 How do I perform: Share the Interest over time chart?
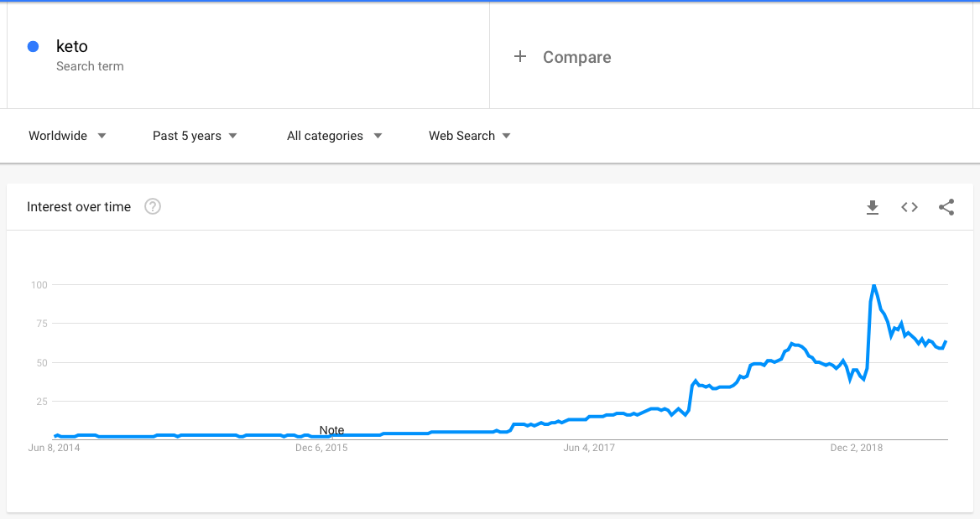(x=946, y=207)
